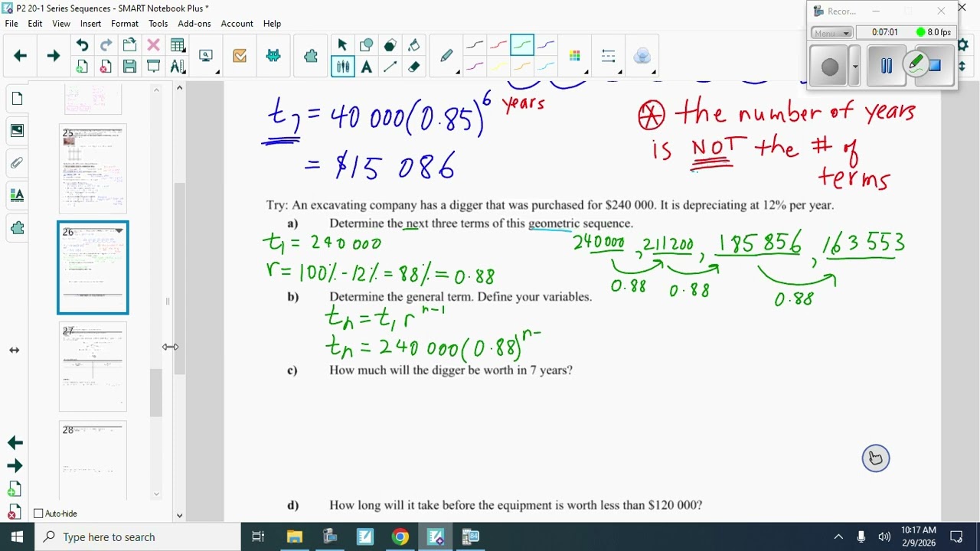Open the Page Sorter sidebar tab
The image size is (980, 551).
[17, 99]
